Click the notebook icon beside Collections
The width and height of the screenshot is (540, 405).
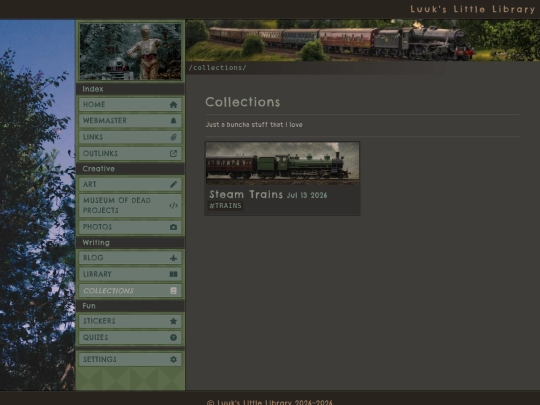click(x=173, y=291)
